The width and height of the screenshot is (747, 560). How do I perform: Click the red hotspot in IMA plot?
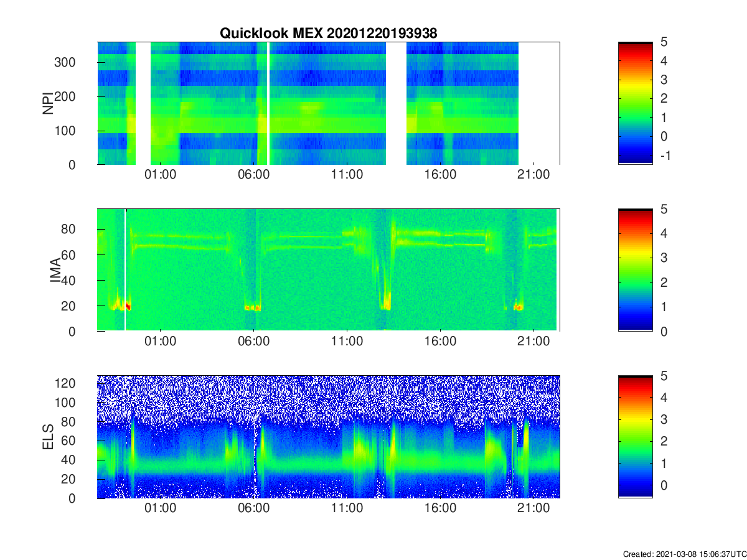tap(128, 306)
